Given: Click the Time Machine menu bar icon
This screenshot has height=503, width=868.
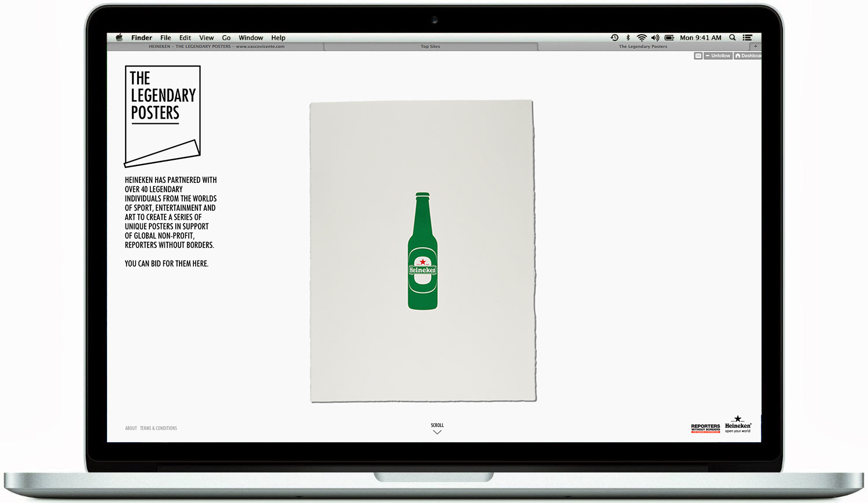Looking at the screenshot, I should coord(615,38).
